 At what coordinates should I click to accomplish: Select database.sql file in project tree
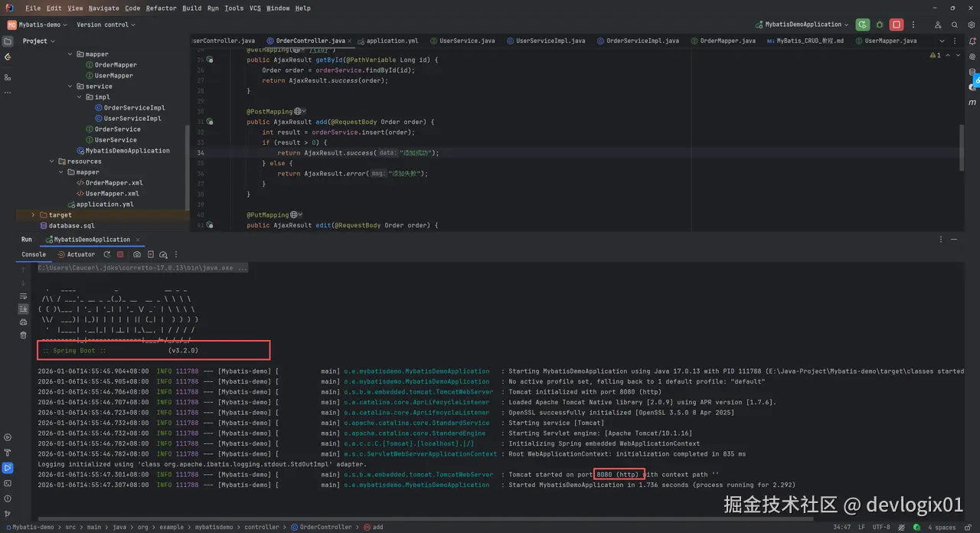pyautogui.click(x=67, y=226)
